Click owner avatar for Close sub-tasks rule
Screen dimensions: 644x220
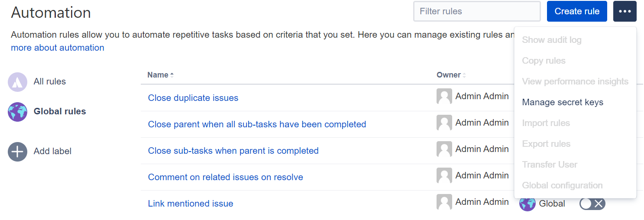(x=444, y=149)
